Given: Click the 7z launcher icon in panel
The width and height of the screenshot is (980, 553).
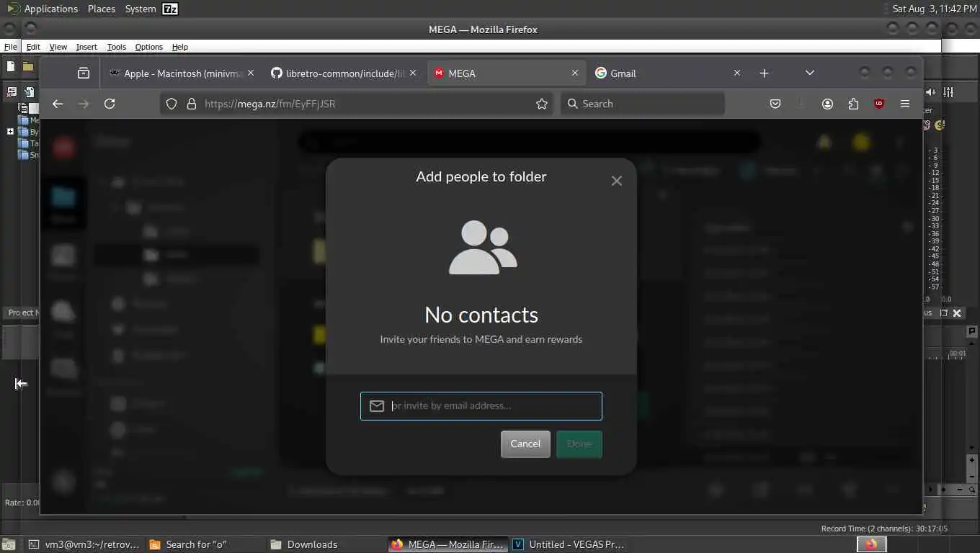Looking at the screenshot, I should click(x=170, y=9).
